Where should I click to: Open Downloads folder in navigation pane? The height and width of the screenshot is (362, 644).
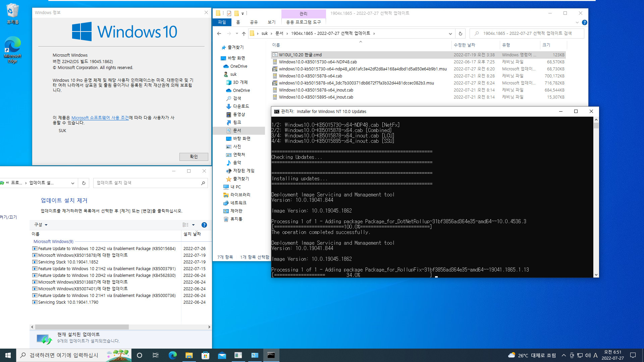pyautogui.click(x=241, y=106)
